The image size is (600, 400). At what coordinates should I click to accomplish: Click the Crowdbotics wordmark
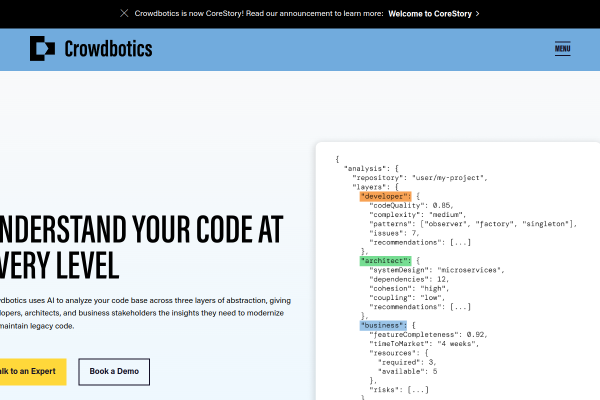pyautogui.click(x=108, y=49)
